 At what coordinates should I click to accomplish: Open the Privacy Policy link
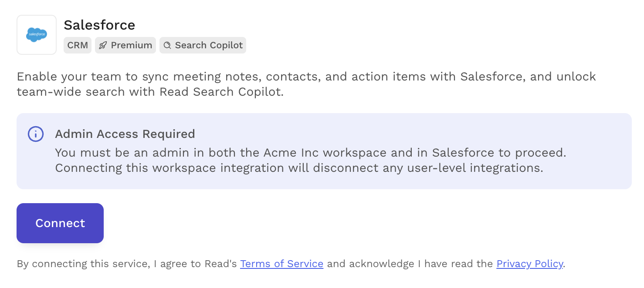(x=529, y=264)
